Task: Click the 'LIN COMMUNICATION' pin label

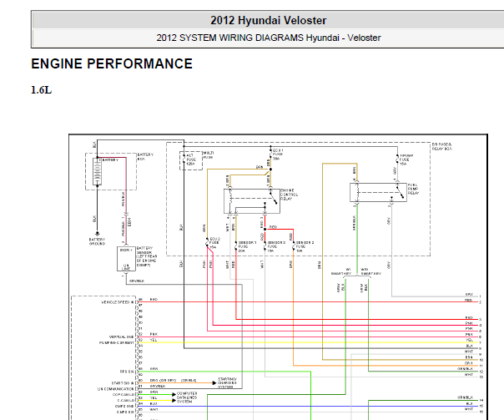Action: 116,389
